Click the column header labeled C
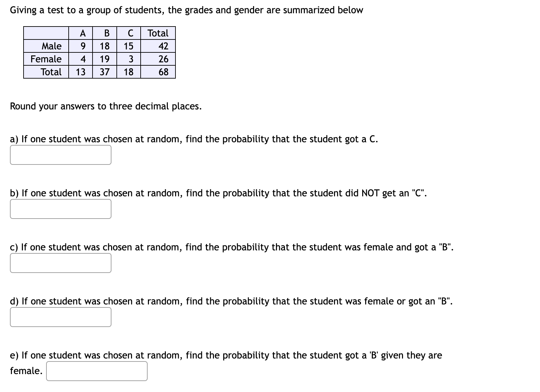This screenshot has width=540, height=392. click(x=130, y=33)
